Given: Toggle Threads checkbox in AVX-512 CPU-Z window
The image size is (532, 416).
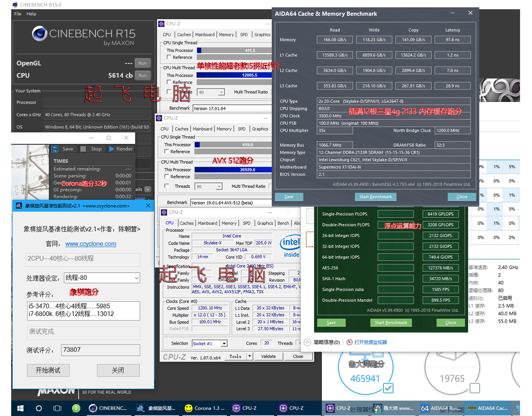Looking at the screenshot, I should (166, 186).
